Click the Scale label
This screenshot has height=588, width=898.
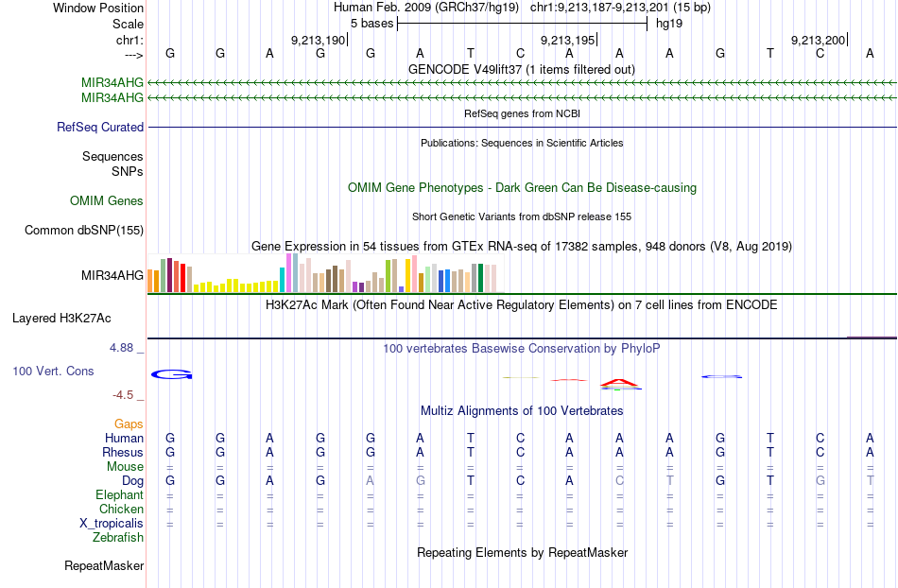coord(129,24)
